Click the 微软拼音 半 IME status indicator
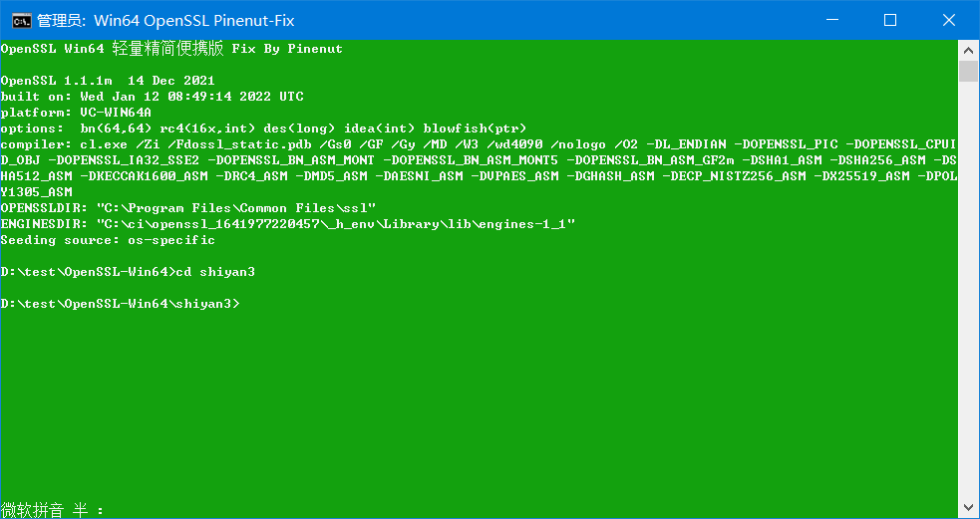This screenshot has height=519, width=980. pyautogui.click(x=53, y=510)
